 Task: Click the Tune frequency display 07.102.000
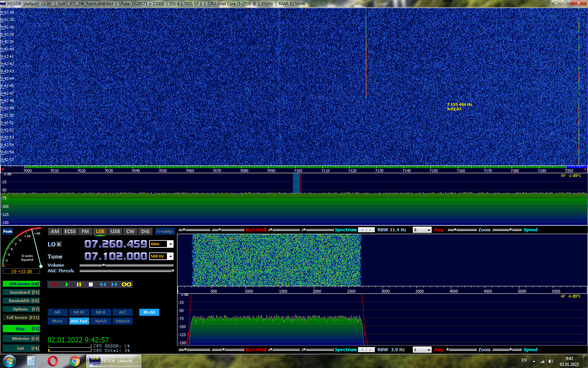115,256
